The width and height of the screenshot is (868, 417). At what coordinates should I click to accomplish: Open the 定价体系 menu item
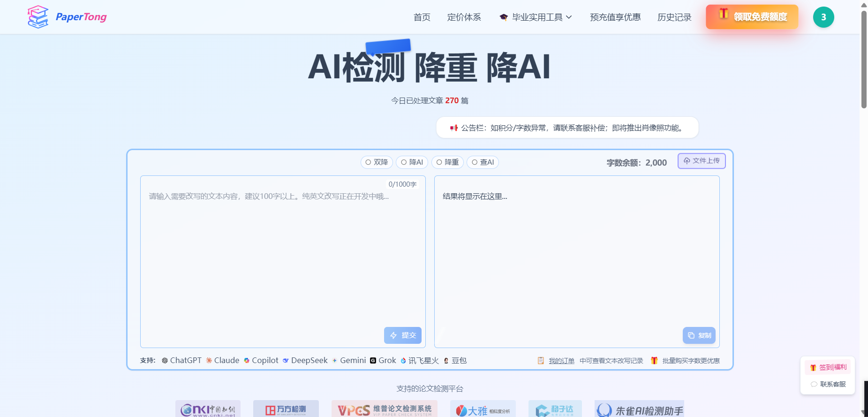(464, 17)
